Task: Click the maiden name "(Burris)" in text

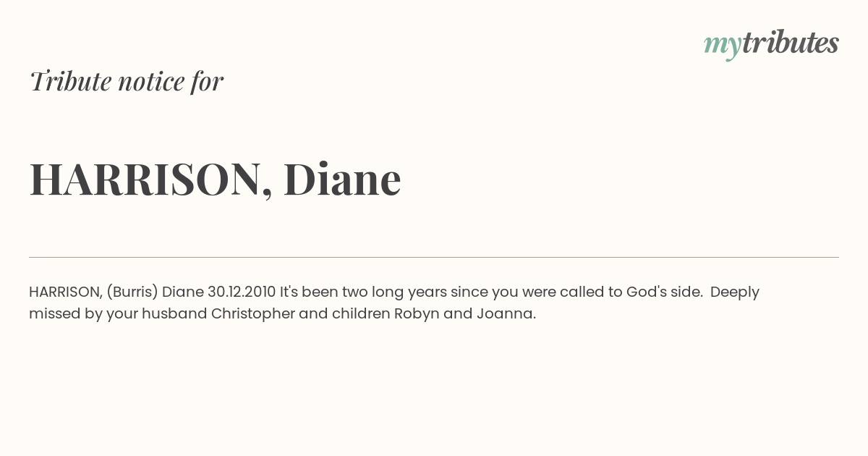Action: tap(132, 292)
